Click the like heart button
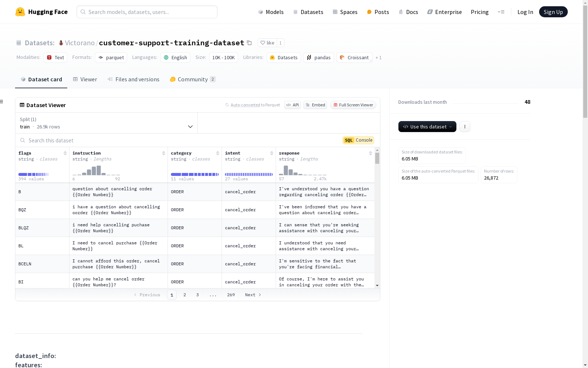The image size is (588, 368). point(267,43)
